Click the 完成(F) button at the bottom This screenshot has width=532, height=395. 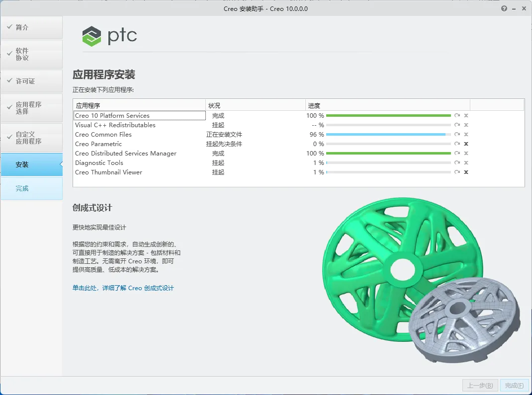(x=514, y=386)
